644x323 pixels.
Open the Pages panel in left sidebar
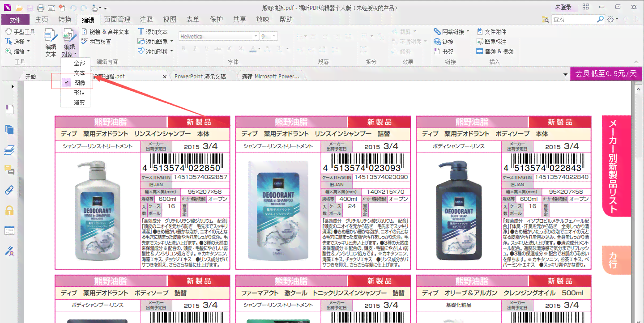pos(9,130)
